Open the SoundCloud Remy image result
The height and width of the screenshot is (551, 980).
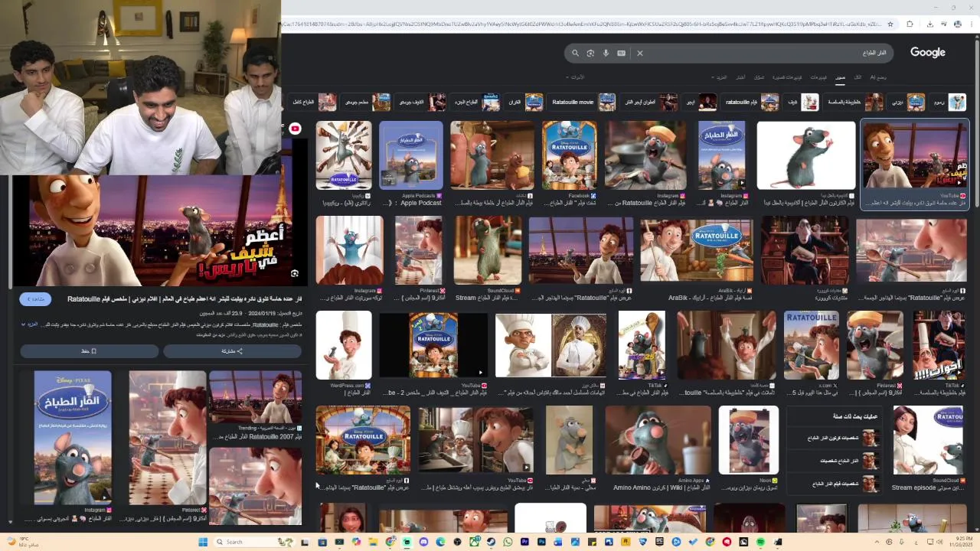(x=488, y=250)
